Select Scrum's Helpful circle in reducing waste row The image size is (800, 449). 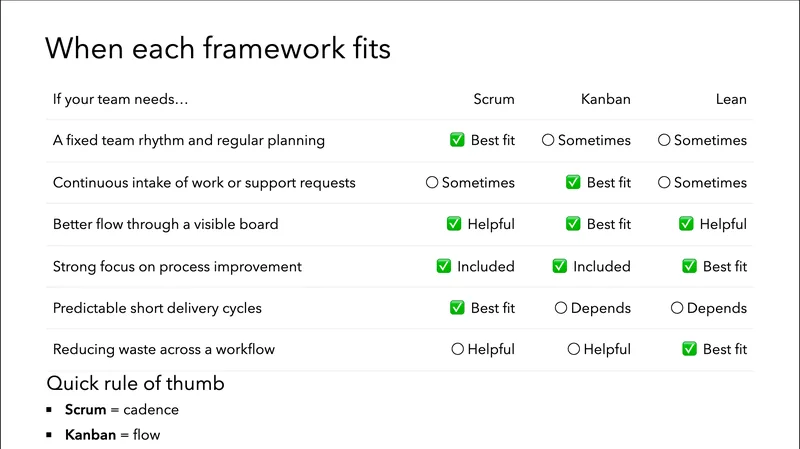[x=458, y=350]
